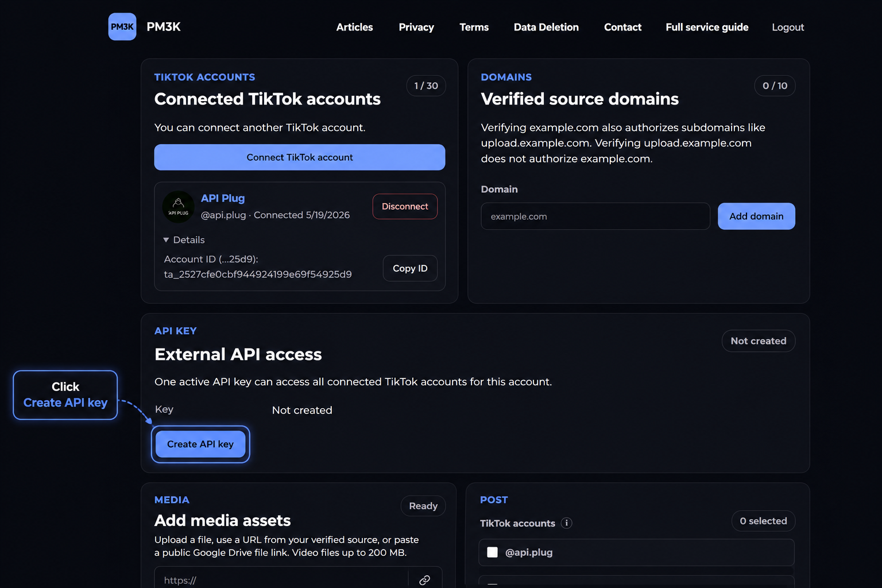Click the MEDIA section label

pyautogui.click(x=172, y=500)
